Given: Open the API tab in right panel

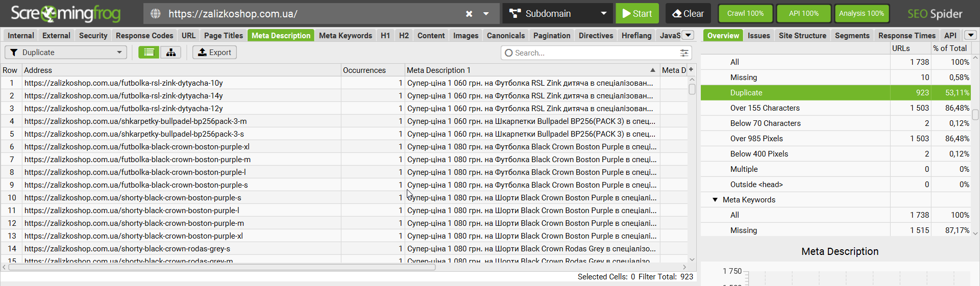Looking at the screenshot, I should (950, 36).
